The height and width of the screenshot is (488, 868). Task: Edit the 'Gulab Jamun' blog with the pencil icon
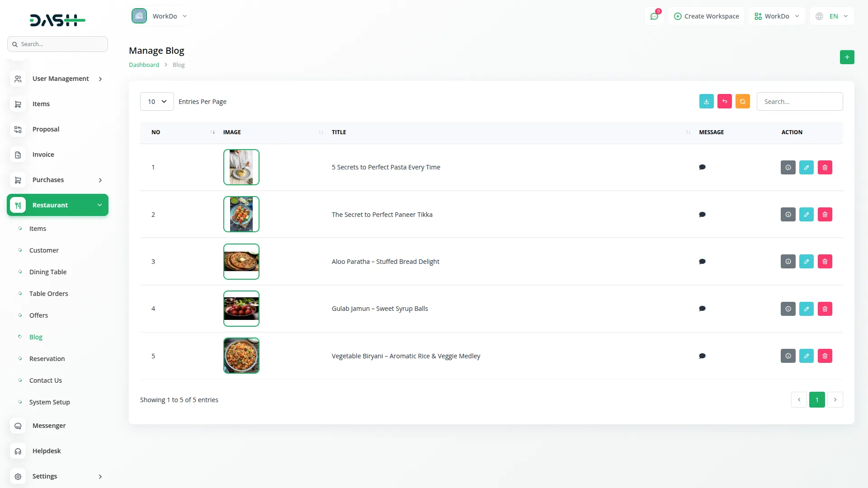click(807, 309)
